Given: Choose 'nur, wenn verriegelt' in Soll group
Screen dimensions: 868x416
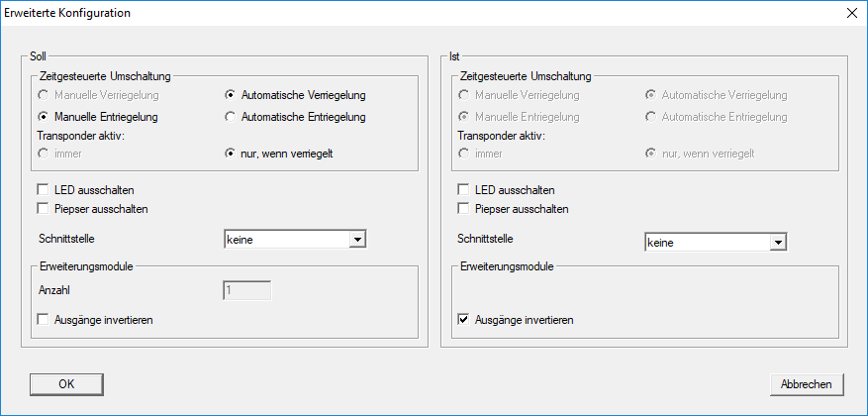Looking at the screenshot, I should tap(231, 155).
